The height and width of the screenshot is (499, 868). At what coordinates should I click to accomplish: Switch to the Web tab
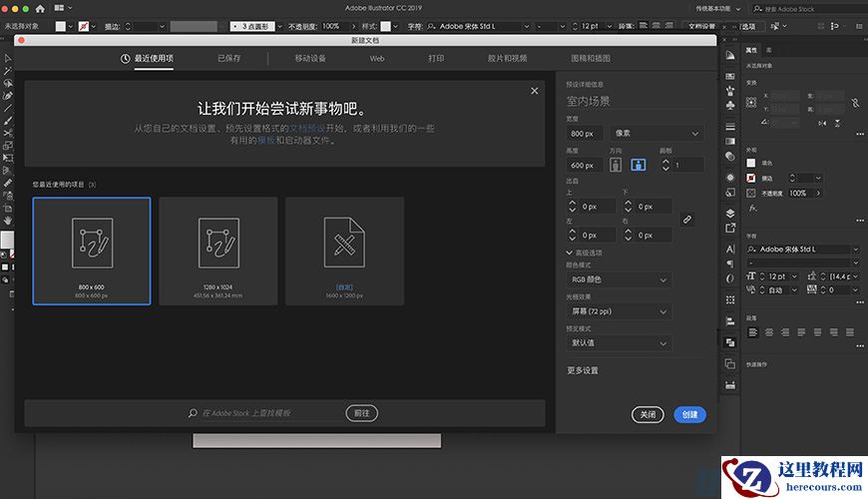[x=377, y=58]
